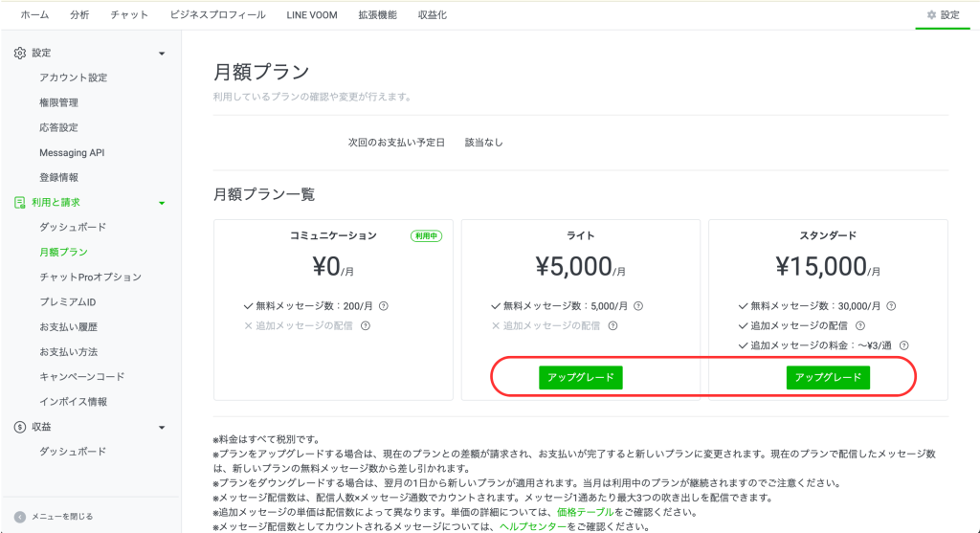
Task: Upgrade to the ライト plan
Action: (580, 377)
